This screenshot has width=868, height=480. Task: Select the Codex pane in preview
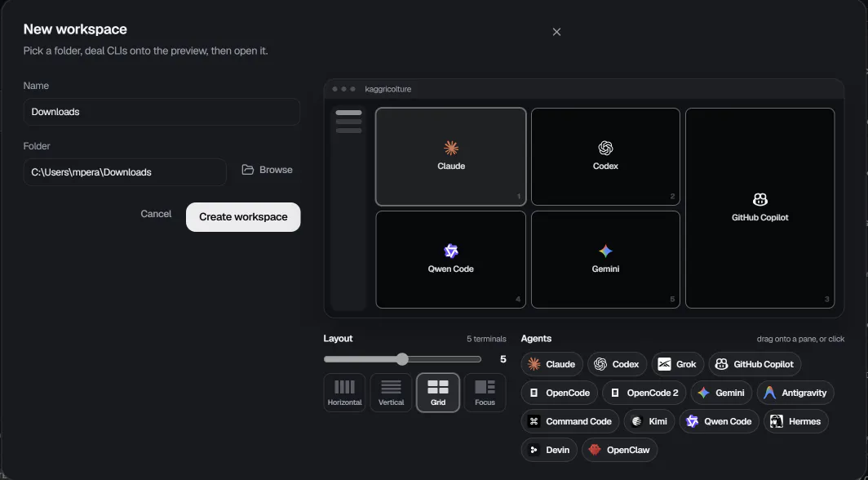pos(605,157)
